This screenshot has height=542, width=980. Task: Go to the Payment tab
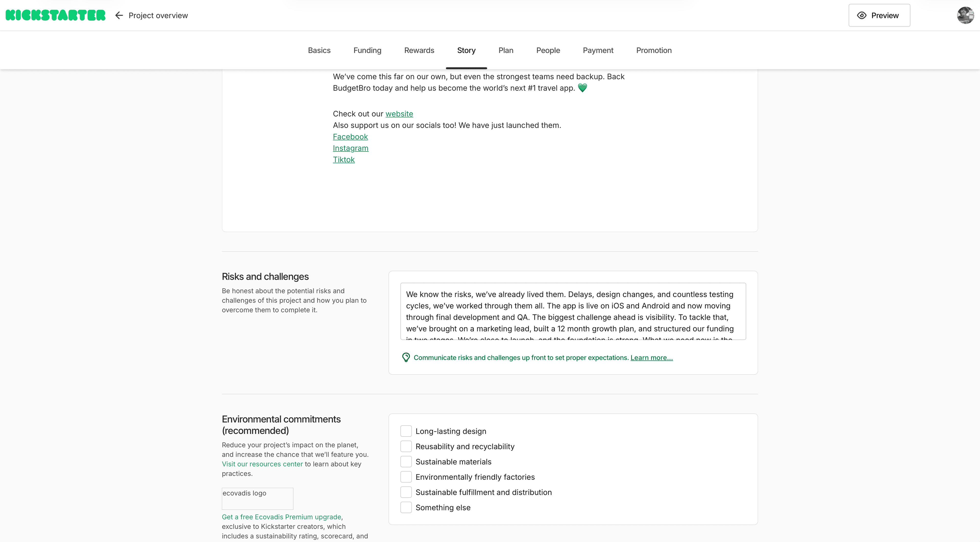(x=598, y=50)
